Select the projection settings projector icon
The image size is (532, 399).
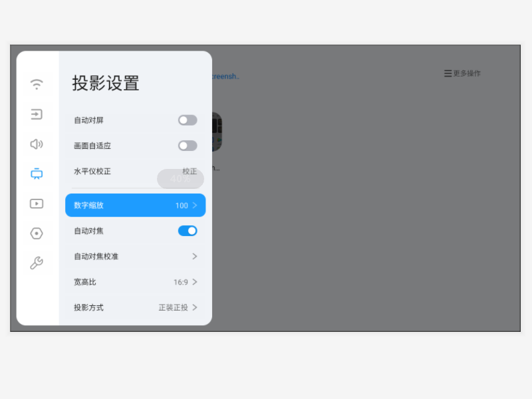[37, 174]
